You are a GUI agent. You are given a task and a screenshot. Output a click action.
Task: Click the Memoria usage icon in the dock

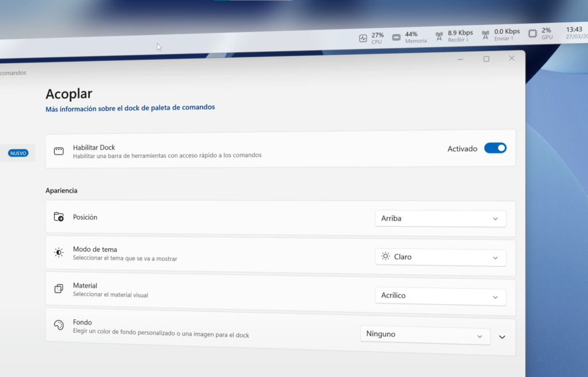[x=396, y=37]
